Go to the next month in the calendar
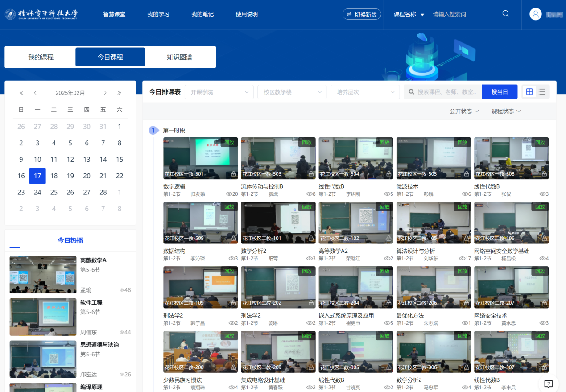Viewport: 566px width, 392px height. (105, 93)
